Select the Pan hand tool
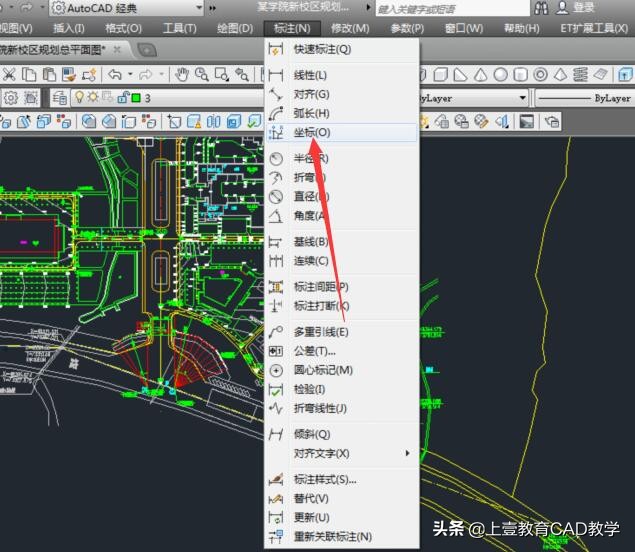 (x=182, y=75)
